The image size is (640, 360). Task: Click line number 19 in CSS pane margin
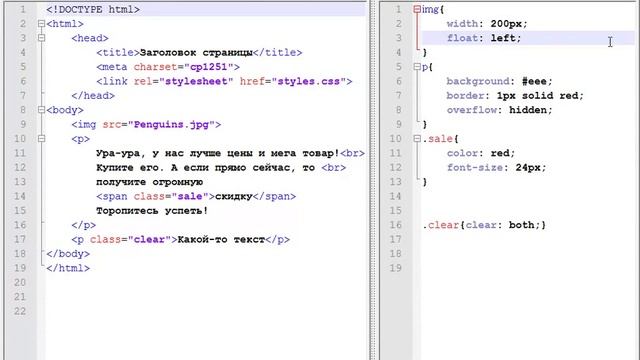point(396,268)
